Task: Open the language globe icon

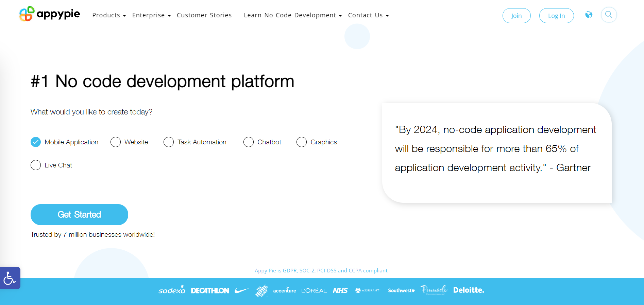Action: pyautogui.click(x=589, y=15)
